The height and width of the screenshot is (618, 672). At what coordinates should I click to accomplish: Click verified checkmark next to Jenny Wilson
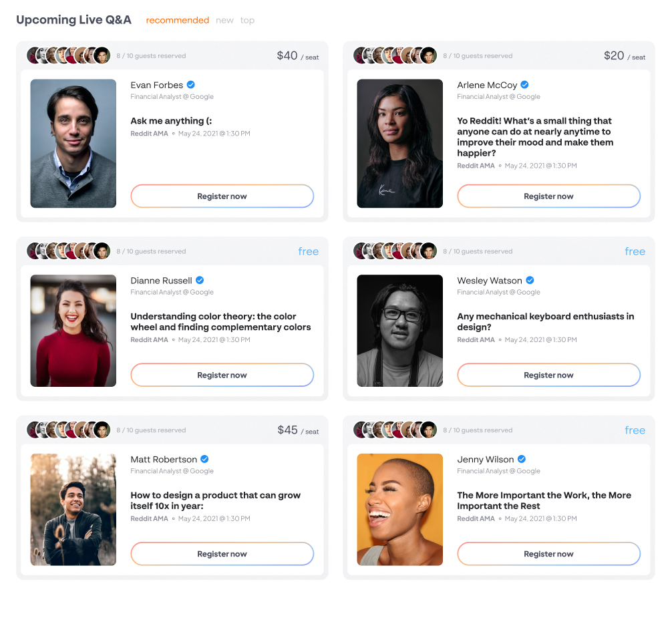[x=522, y=459]
